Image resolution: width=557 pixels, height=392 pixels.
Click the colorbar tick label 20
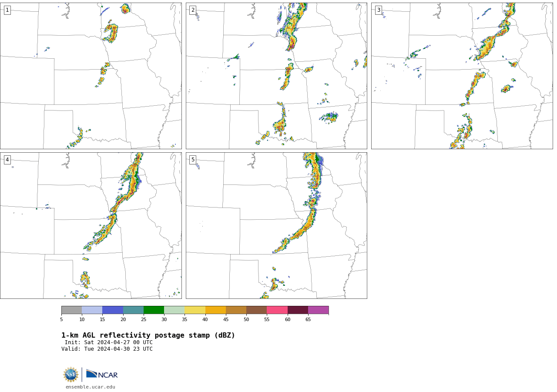(123, 320)
